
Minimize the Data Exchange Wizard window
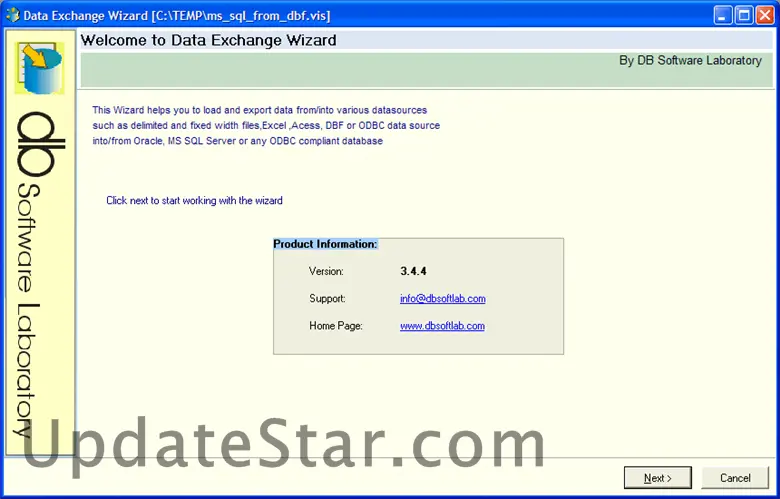pos(722,15)
